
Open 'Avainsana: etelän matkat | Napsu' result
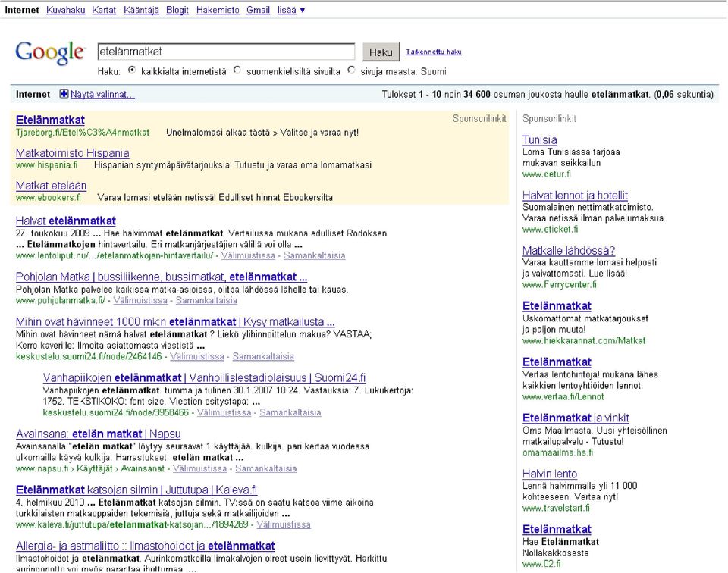tap(98, 434)
